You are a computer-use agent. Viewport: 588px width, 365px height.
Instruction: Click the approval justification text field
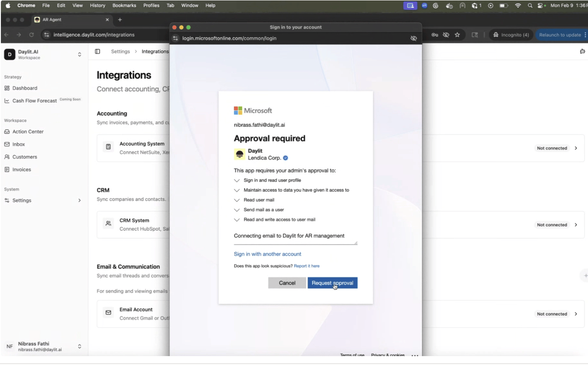pos(296,238)
